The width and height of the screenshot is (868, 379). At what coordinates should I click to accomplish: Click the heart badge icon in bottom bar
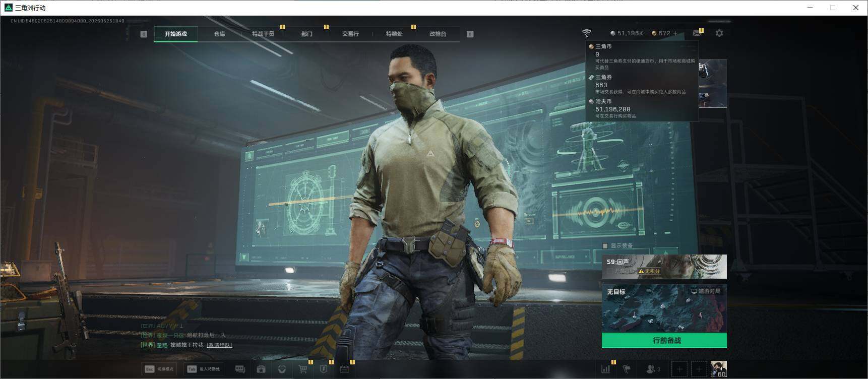point(282,369)
